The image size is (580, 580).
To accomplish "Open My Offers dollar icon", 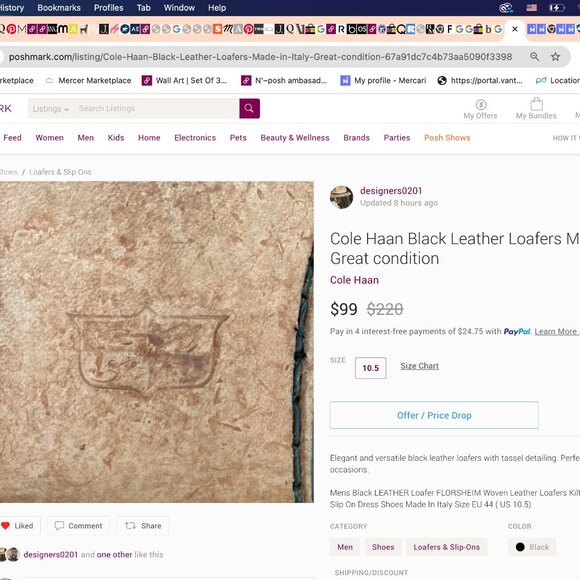I will point(481,105).
